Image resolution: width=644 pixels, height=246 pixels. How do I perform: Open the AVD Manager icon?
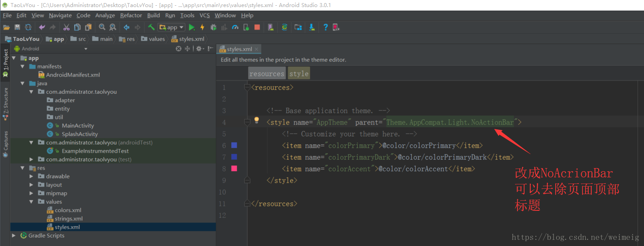point(271,27)
